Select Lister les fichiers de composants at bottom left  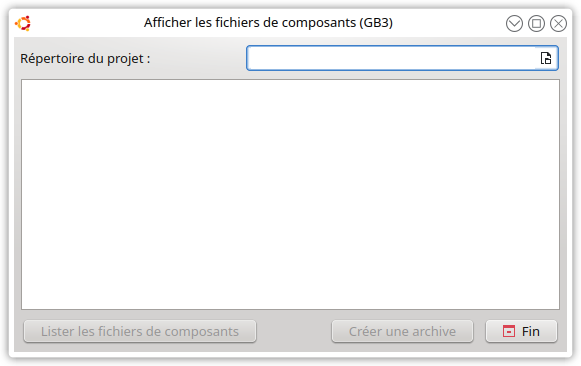tap(140, 331)
